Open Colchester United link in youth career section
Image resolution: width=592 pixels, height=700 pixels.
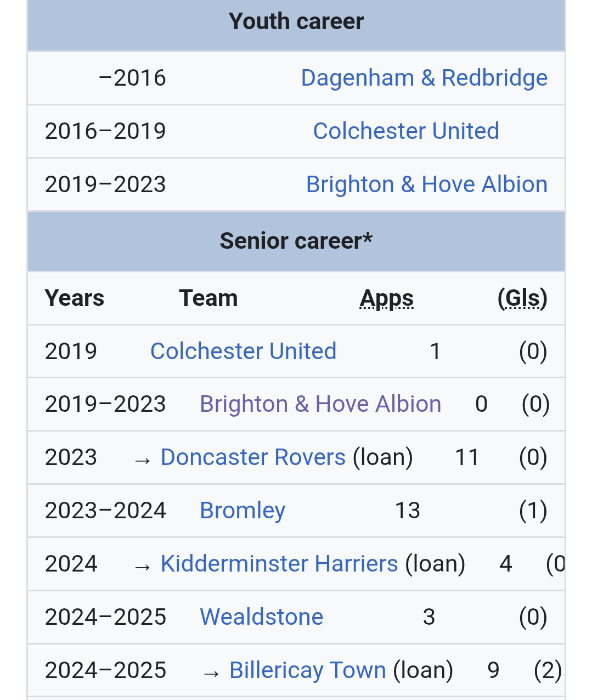406,131
